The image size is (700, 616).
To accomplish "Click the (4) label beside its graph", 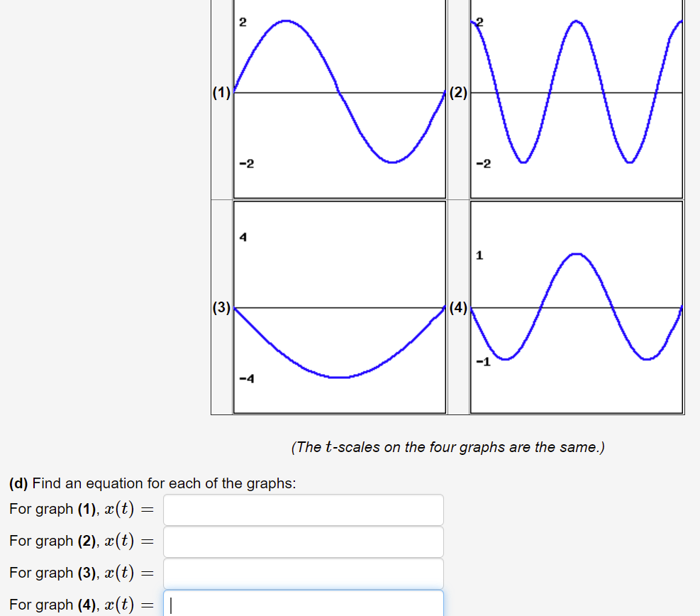I will [x=458, y=307].
